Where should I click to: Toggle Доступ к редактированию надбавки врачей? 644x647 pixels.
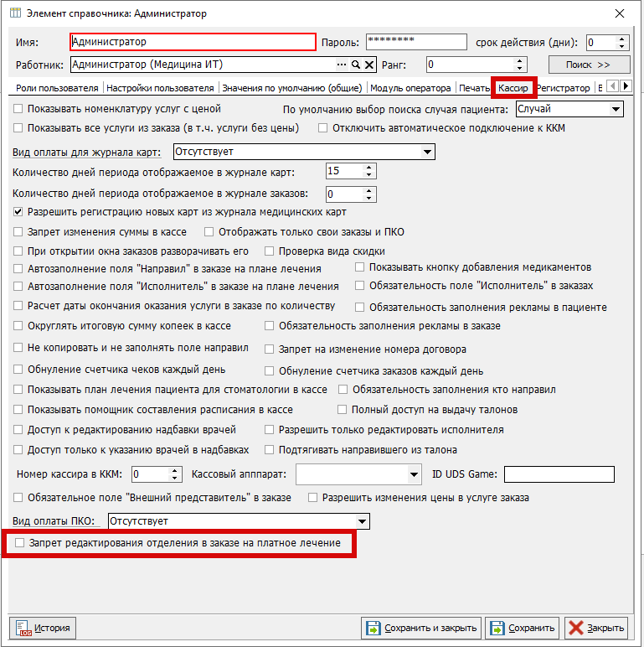(18, 430)
